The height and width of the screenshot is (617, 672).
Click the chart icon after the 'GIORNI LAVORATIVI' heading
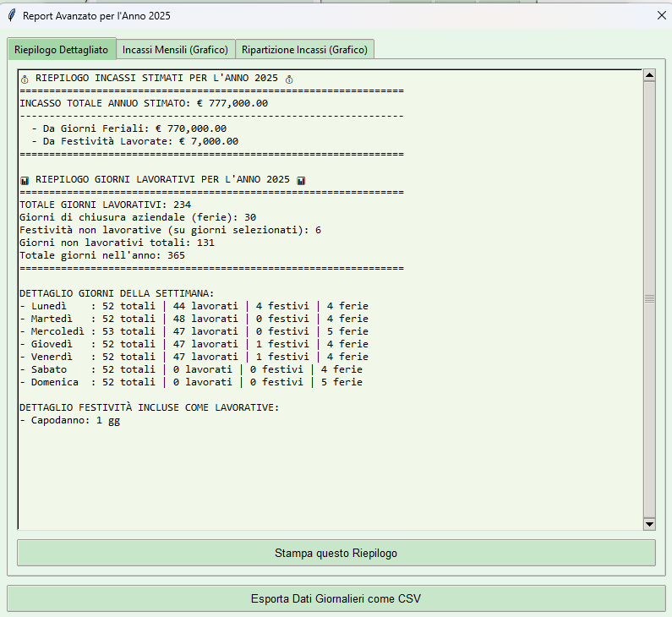(301, 180)
